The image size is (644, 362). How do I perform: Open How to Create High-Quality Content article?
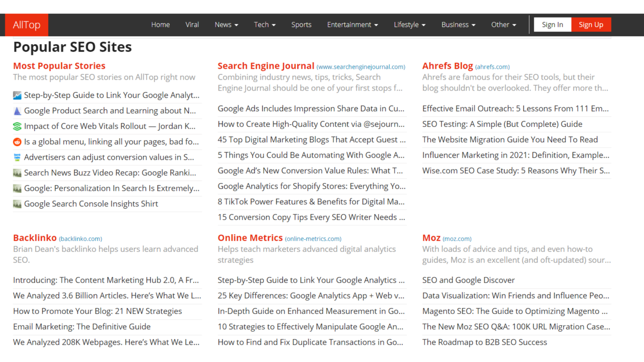click(x=311, y=124)
